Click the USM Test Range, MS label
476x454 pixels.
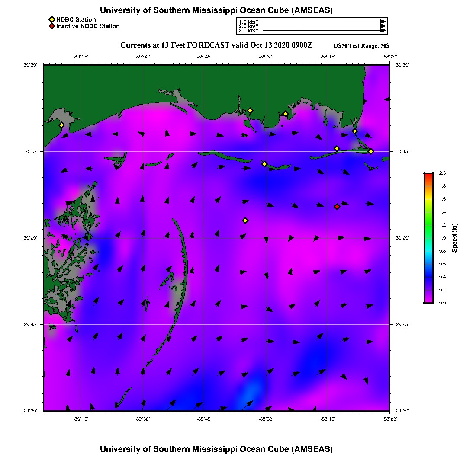point(362,46)
